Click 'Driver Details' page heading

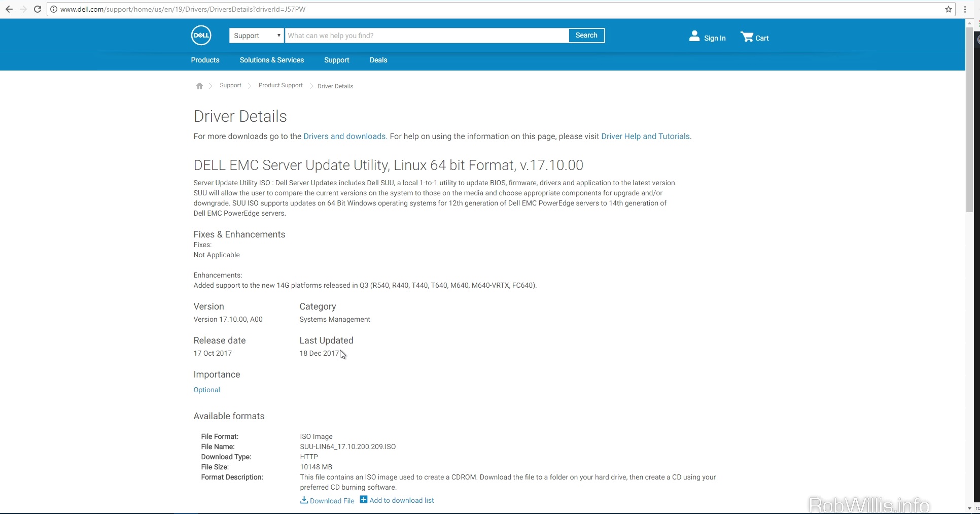pos(240,116)
